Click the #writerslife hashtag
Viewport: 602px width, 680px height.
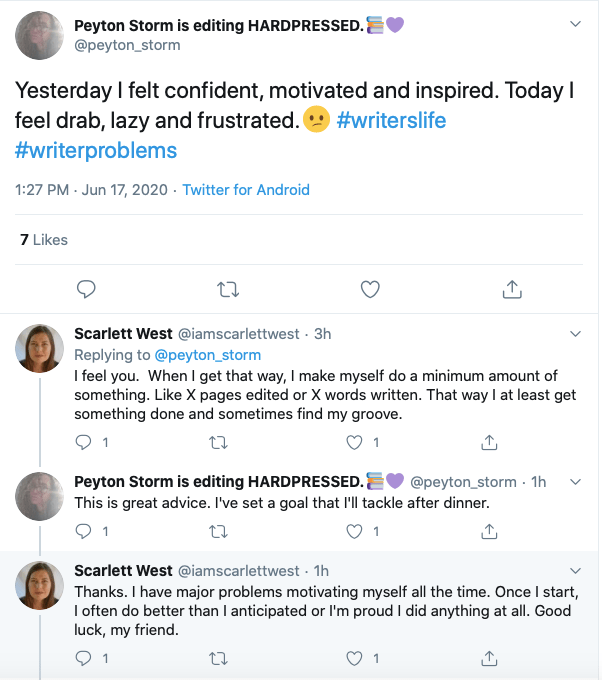tap(391, 121)
